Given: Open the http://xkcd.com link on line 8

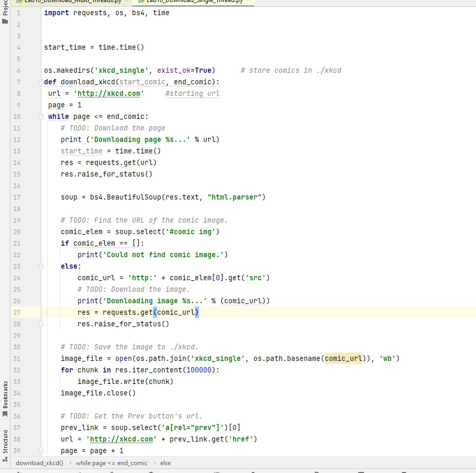Looking at the screenshot, I should pyautogui.click(x=109, y=94).
